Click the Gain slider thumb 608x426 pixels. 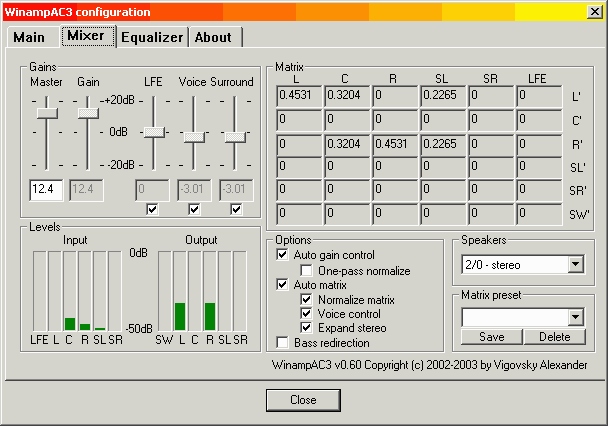pyautogui.click(x=88, y=113)
